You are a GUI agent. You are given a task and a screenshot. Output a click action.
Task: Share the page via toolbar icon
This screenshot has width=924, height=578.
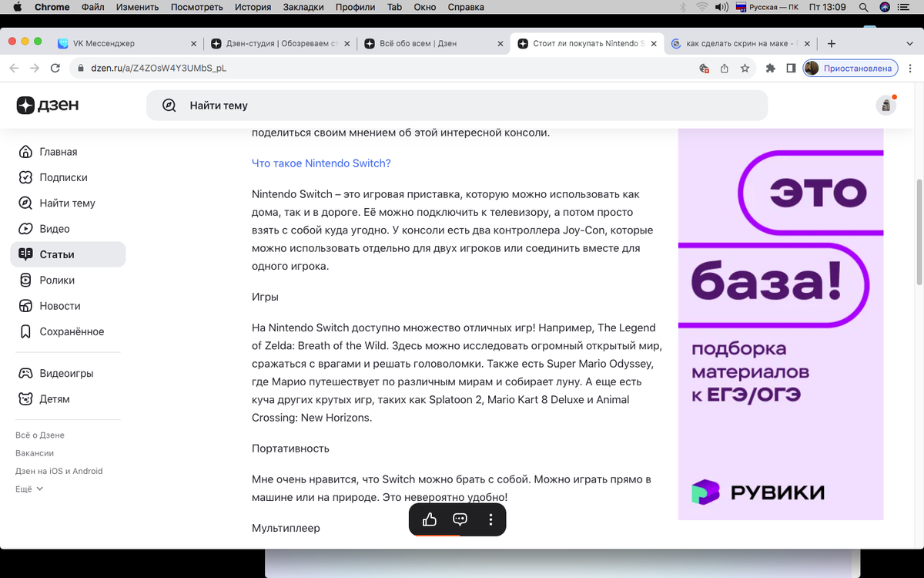[x=725, y=68]
